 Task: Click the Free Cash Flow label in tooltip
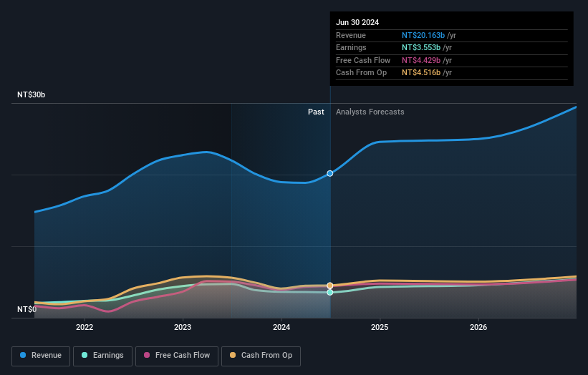(x=363, y=60)
